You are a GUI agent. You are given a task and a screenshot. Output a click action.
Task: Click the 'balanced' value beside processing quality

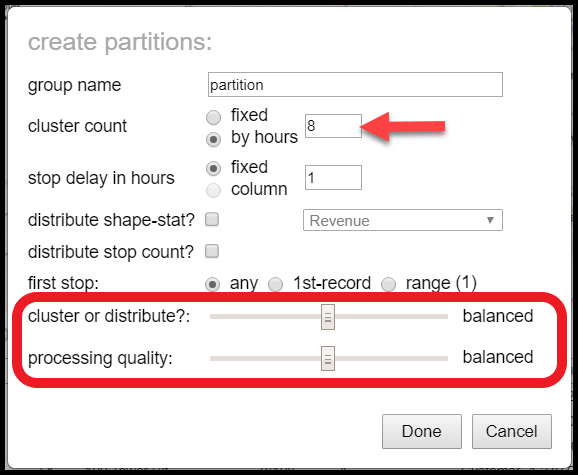click(x=498, y=357)
